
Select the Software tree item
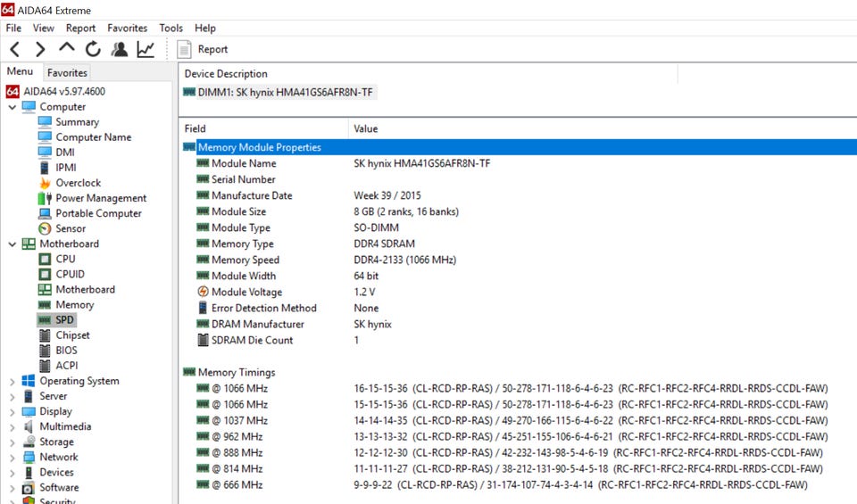click(59, 488)
